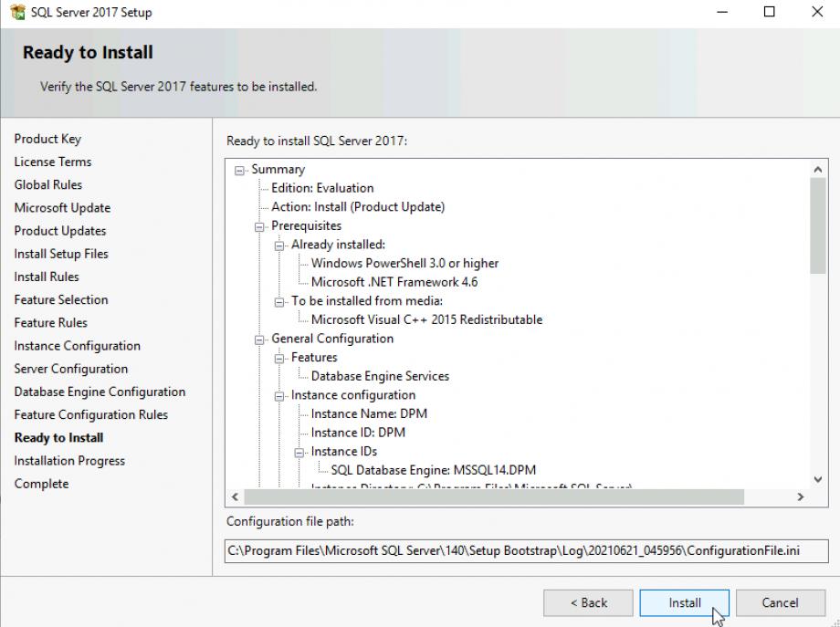Image resolution: width=840 pixels, height=627 pixels.
Task: Select the License Terms step
Action: pos(52,162)
